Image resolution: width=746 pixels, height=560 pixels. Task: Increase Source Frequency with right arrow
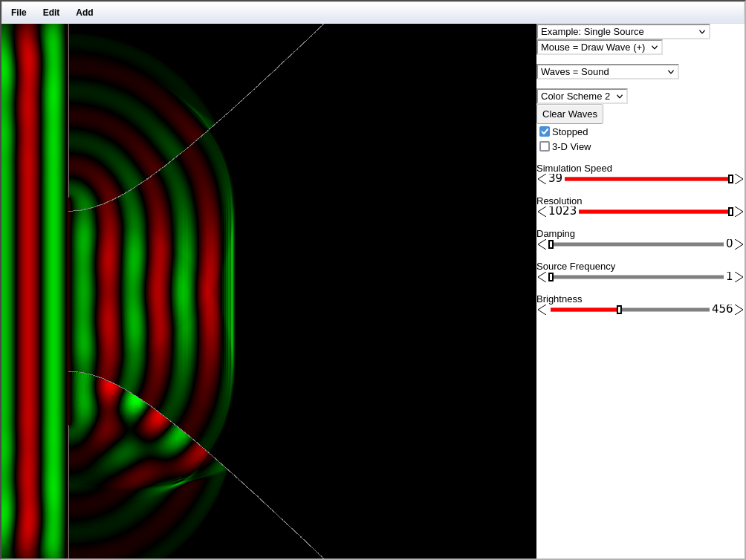tap(739, 277)
